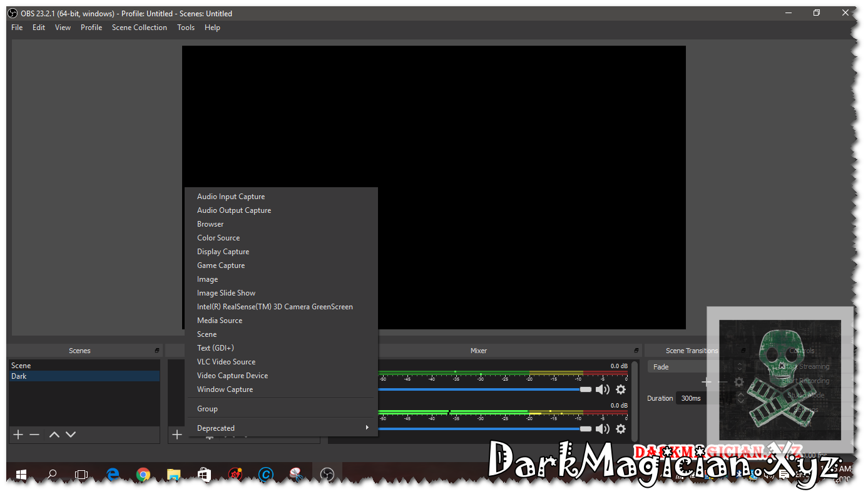The height and width of the screenshot is (494, 868).
Task: Add a new scene with plus icon in Scenes panel
Action: (x=18, y=435)
